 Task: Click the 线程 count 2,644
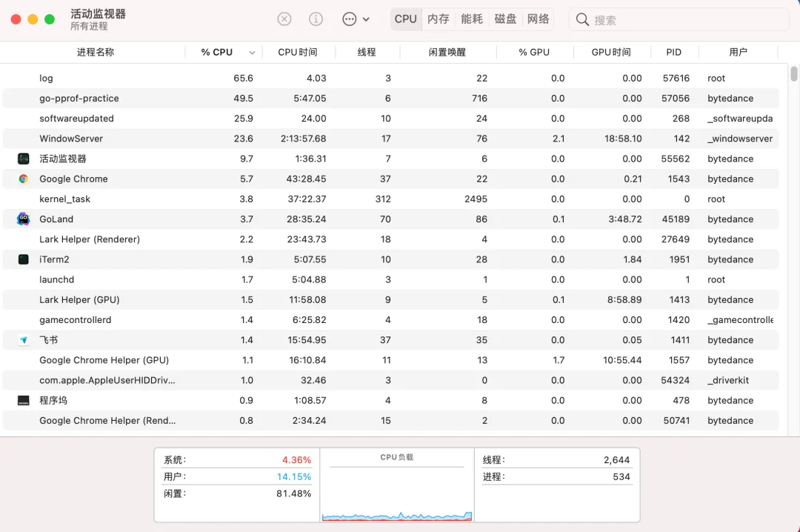pos(616,460)
